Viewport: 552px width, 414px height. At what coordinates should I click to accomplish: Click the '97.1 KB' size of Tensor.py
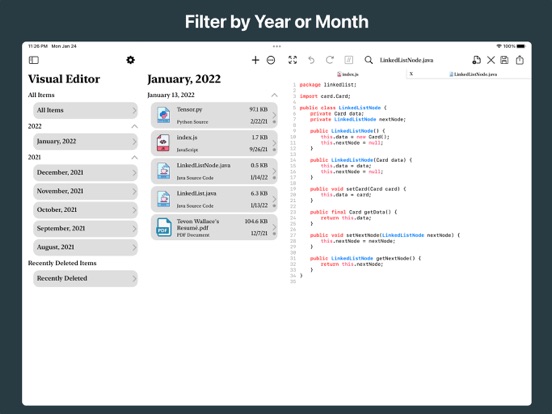[258, 109]
